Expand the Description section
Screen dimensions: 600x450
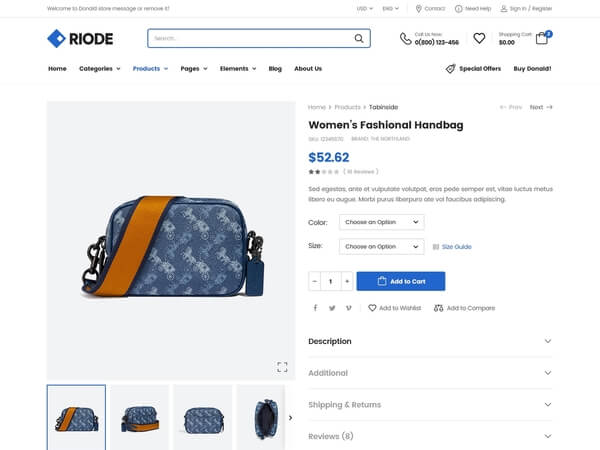pos(430,341)
